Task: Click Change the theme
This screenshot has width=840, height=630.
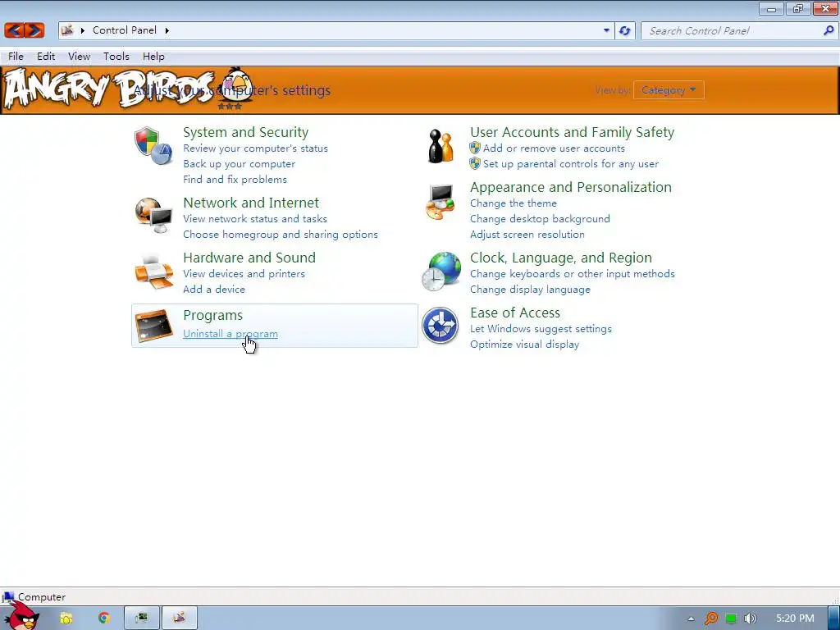Action: tap(514, 203)
